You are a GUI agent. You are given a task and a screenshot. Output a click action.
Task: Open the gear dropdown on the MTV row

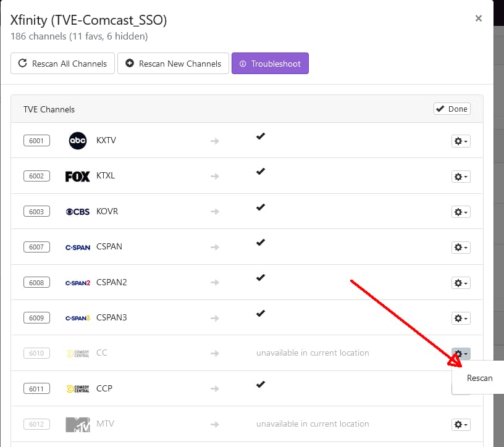460,424
